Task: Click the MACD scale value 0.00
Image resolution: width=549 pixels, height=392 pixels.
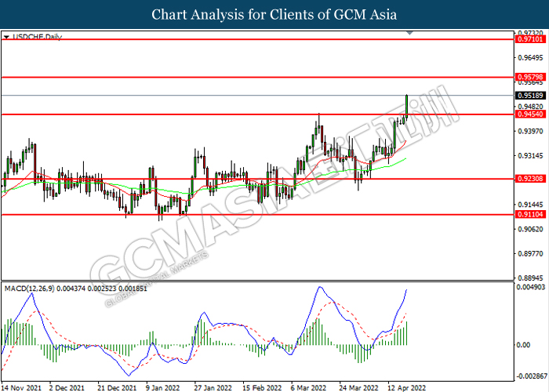Action: [x=524, y=345]
